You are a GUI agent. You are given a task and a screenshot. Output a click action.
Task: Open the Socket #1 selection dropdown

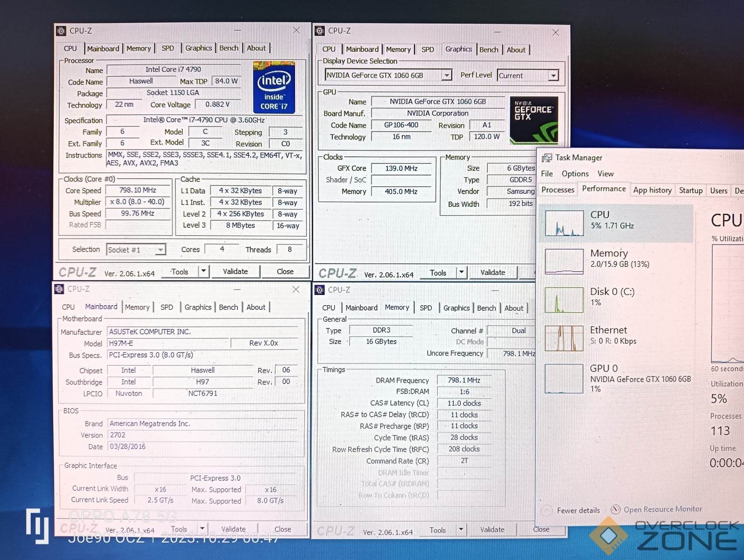[160, 250]
